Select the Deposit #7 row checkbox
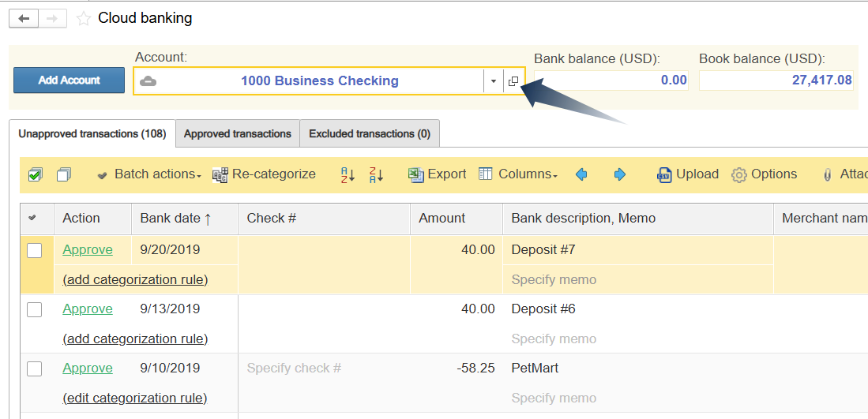 tap(35, 250)
